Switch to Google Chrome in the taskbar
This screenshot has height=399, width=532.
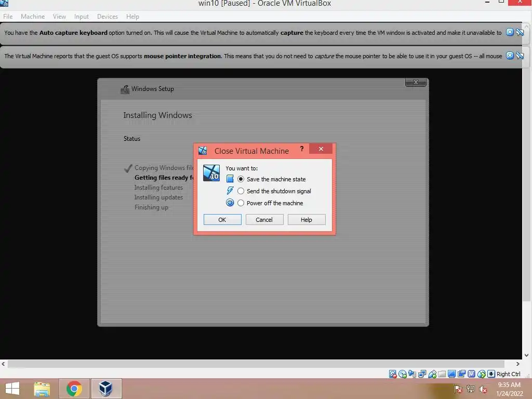[x=74, y=389]
